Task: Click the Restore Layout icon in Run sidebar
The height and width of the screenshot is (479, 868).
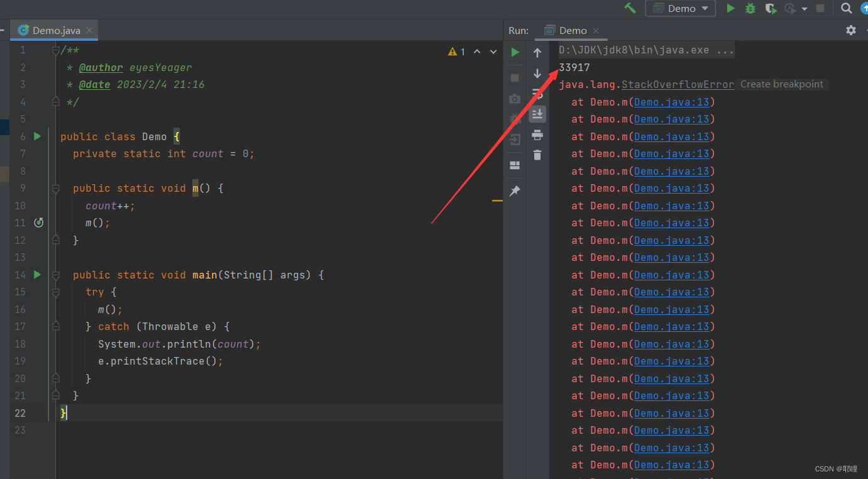Action: point(515,165)
